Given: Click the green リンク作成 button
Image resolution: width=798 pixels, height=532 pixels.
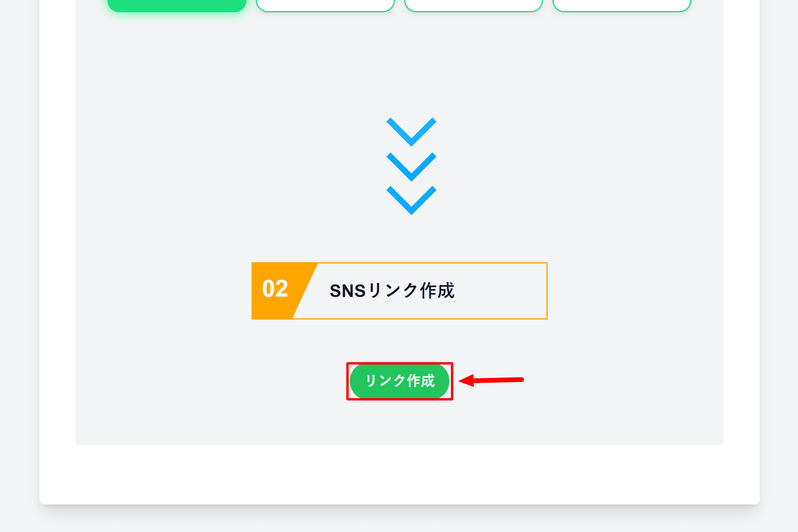Looking at the screenshot, I should tap(399, 381).
